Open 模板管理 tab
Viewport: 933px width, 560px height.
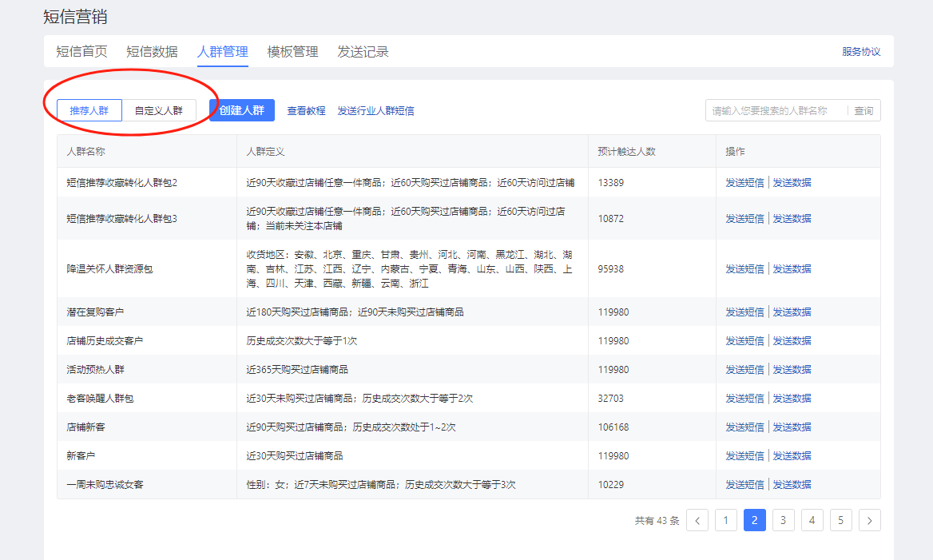point(292,52)
